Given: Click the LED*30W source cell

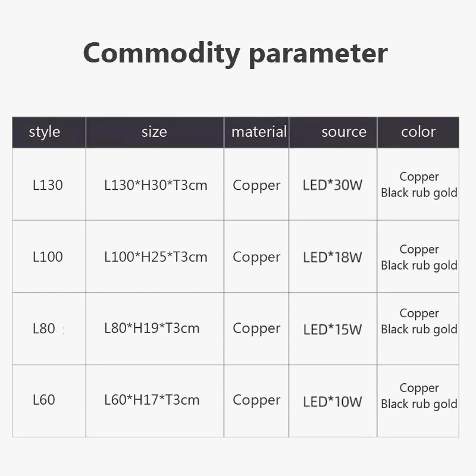Looking at the screenshot, I should coord(333,185).
